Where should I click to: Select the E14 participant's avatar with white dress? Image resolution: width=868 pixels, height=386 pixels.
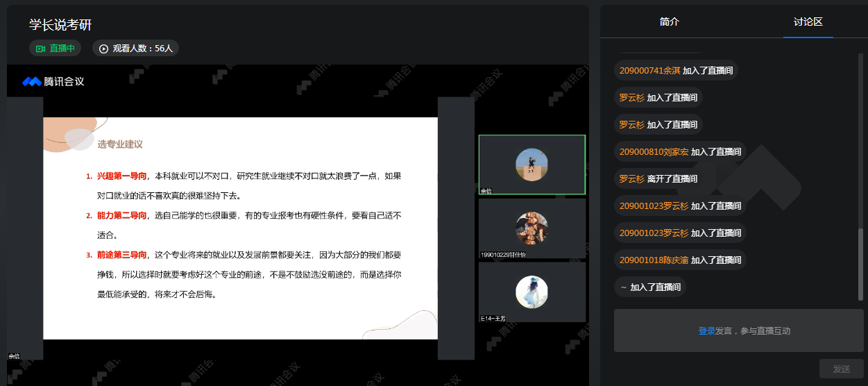tap(531, 292)
